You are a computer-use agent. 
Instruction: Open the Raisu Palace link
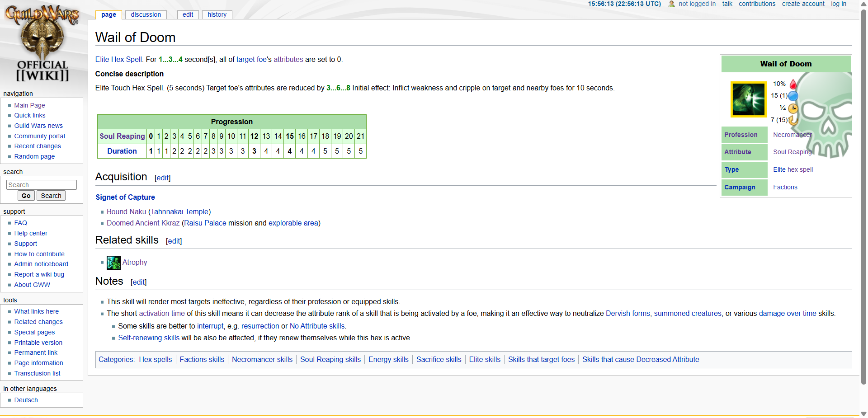click(x=205, y=223)
